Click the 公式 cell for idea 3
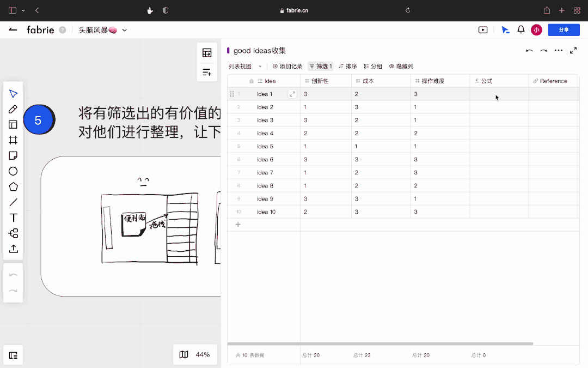Viewport: 588px width, 368px height. (x=499, y=120)
